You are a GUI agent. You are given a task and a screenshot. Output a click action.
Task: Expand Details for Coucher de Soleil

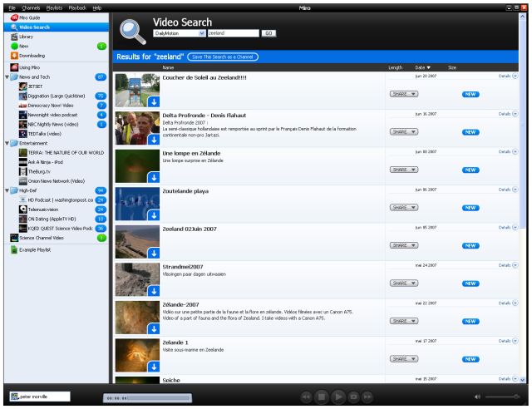(x=508, y=76)
